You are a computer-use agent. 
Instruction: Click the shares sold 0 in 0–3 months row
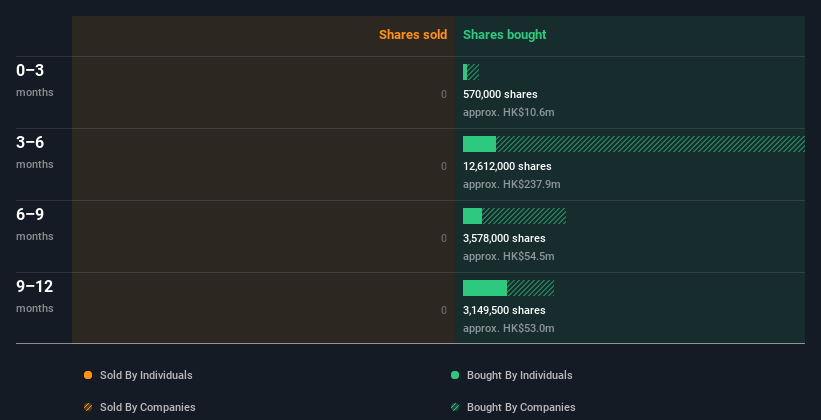click(x=444, y=94)
